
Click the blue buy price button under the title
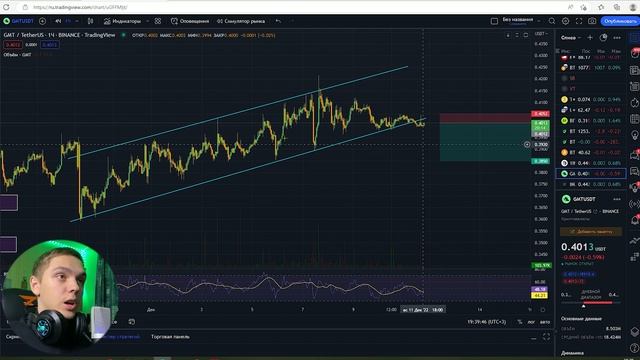tap(49, 44)
